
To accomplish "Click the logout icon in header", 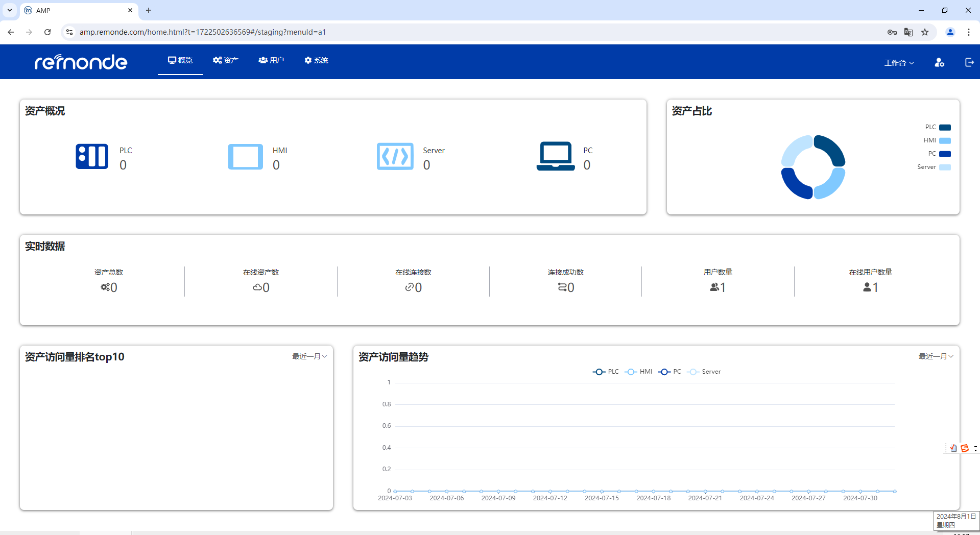I will pyautogui.click(x=969, y=62).
